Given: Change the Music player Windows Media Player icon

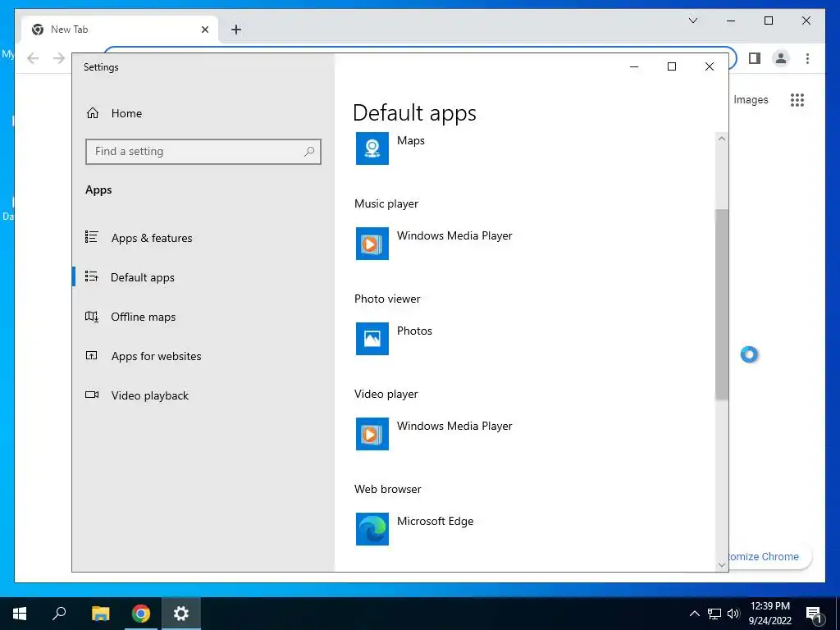Looking at the screenshot, I should (x=372, y=244).
